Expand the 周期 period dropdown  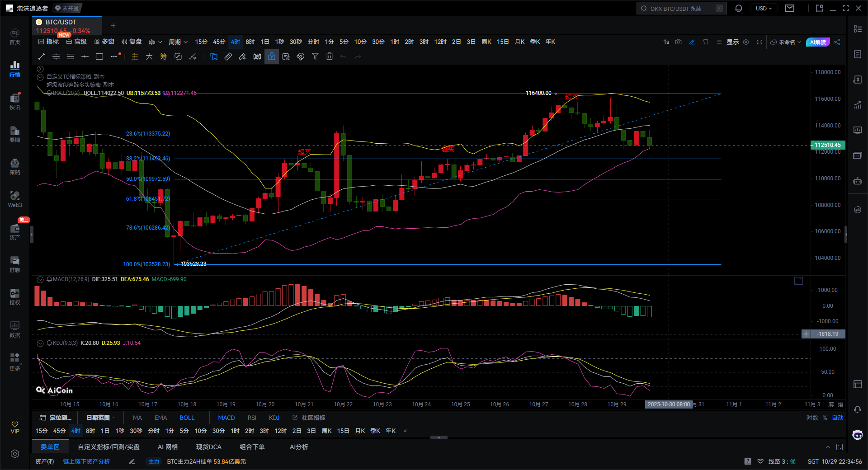click(x=178, y=42)
